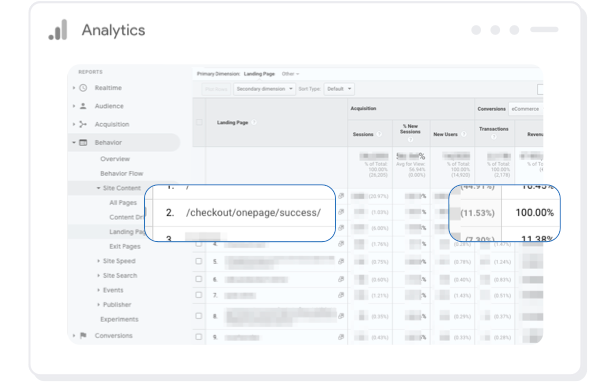The image size is (600, 382).
Task: Click help icon under % New Sessions header
Action: [410, 140]
